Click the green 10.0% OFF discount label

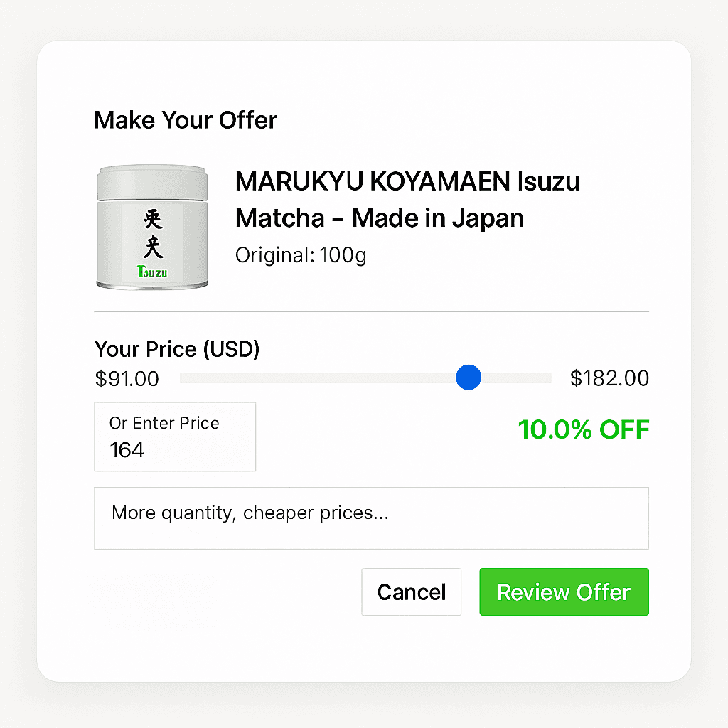(584, 429)
